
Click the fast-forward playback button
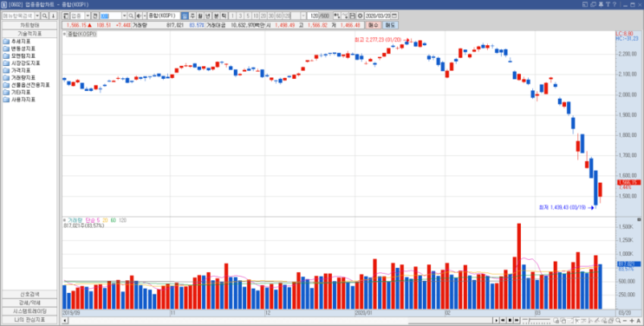pos(517,320)
